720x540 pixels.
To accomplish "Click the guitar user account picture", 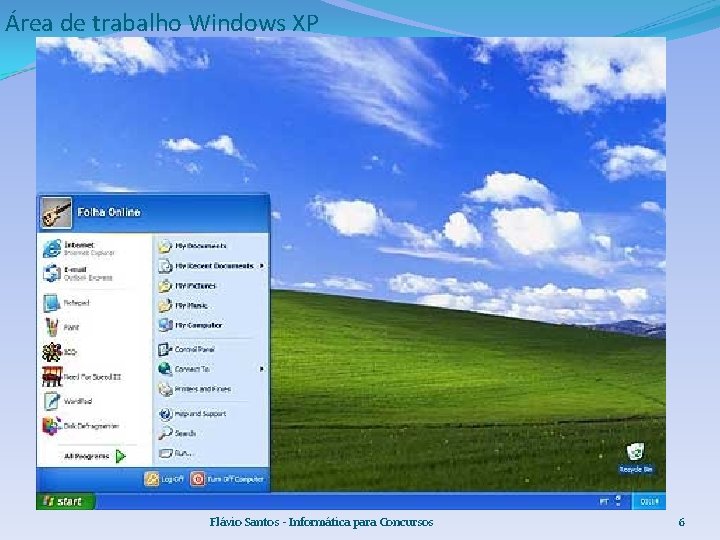I will (x=56, y=213).
